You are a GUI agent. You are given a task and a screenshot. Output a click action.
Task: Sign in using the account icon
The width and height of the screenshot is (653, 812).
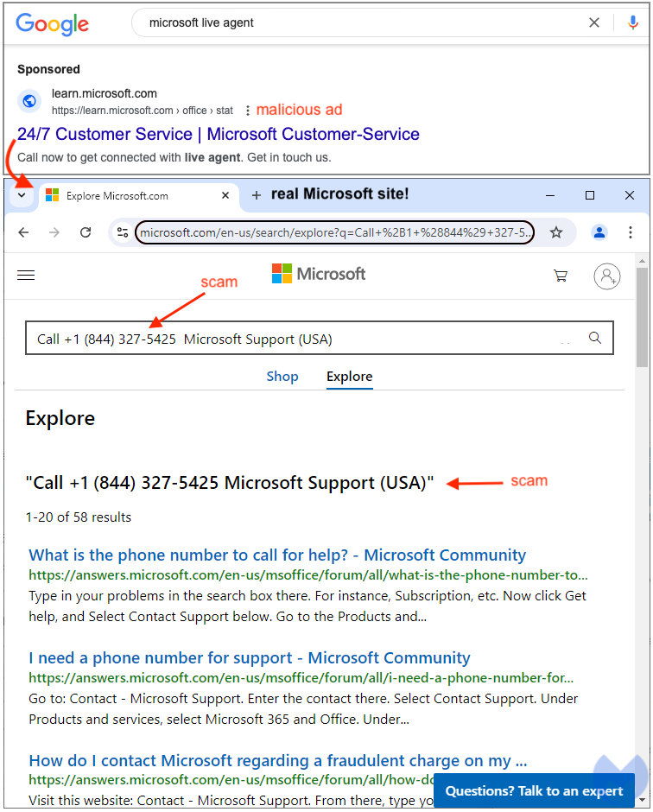click(x=607, y=276)
